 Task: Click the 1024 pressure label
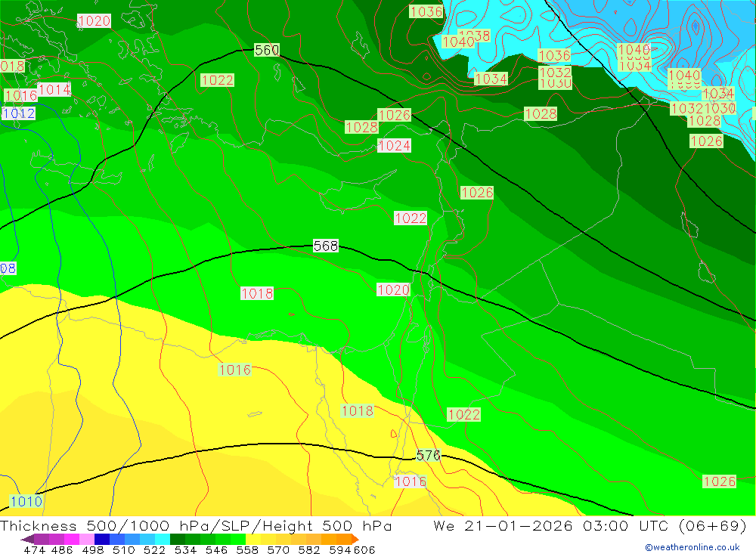click(395, 146)
